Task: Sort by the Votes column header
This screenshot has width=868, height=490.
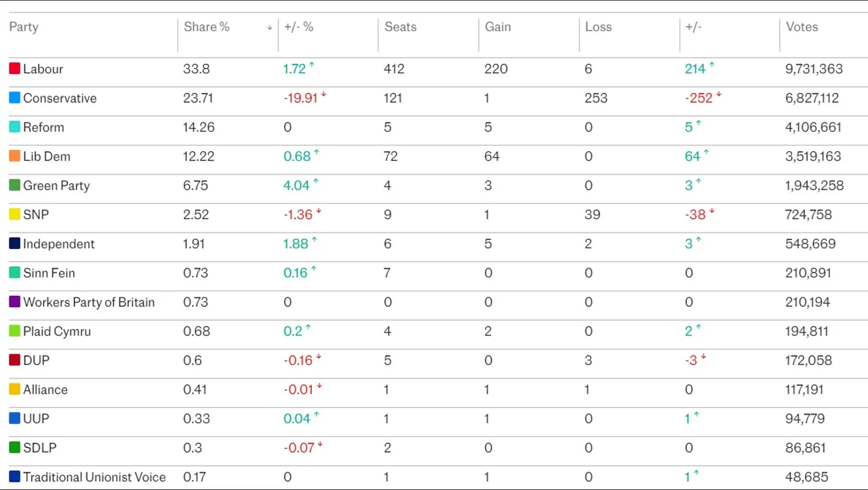Action: pyautogui.click(x=802, y=27)
